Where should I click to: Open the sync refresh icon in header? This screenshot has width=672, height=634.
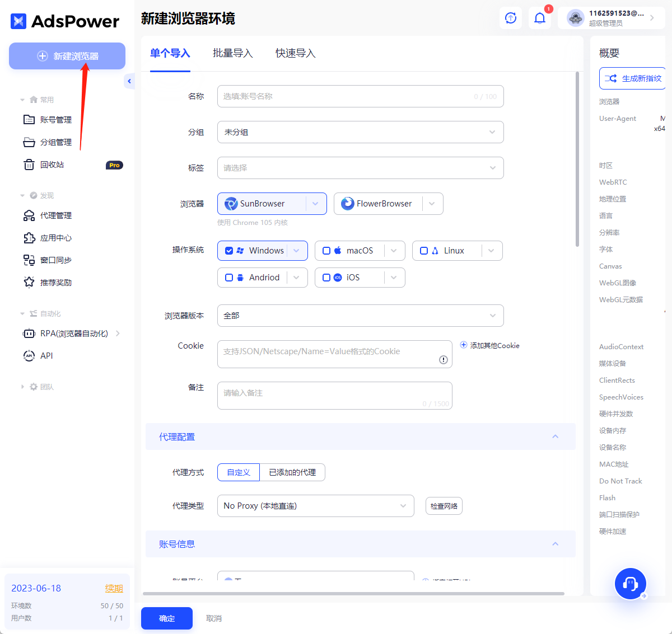click(511, 18)
